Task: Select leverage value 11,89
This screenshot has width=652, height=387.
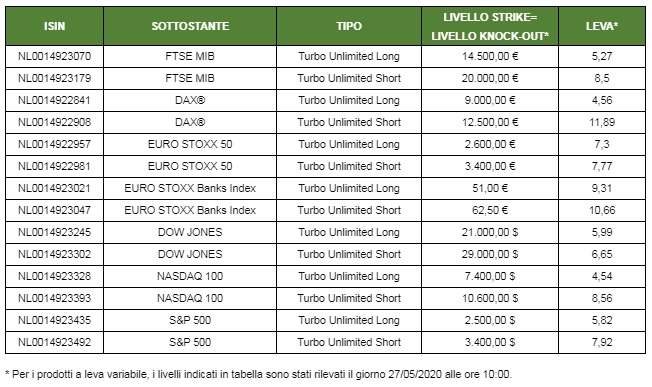Action: tap(602, 122)
